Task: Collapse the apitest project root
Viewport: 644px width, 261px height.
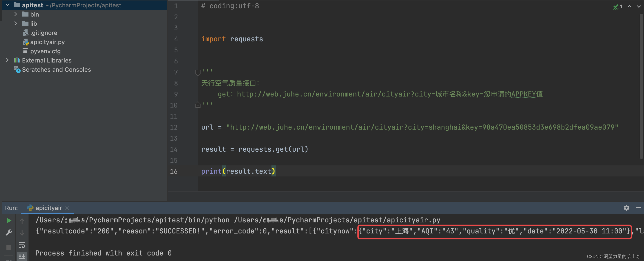Action: pos(8,5)
